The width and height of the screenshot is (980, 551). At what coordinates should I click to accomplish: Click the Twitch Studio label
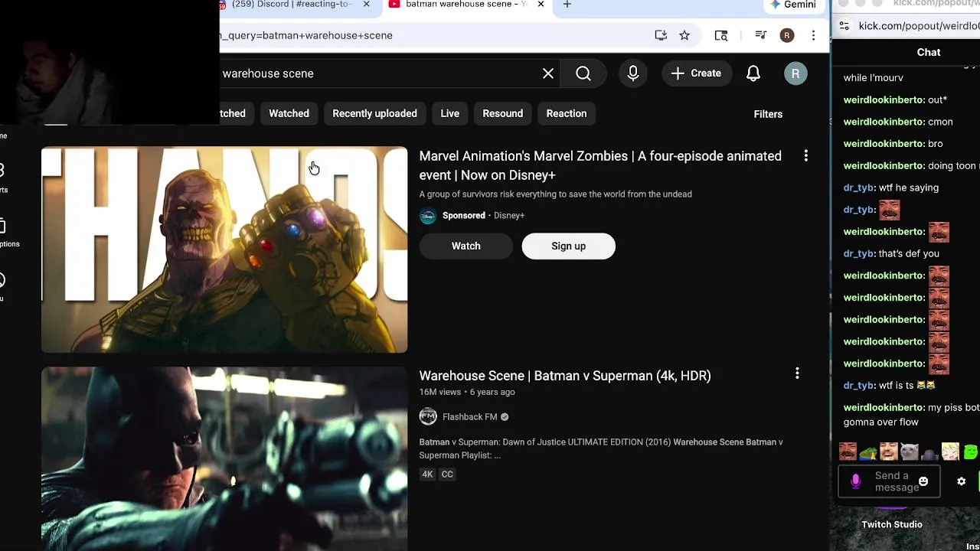pos(892,524)
